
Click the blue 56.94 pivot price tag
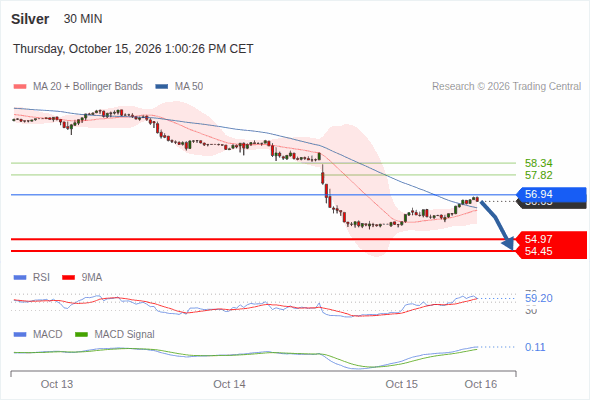point(551,194)
